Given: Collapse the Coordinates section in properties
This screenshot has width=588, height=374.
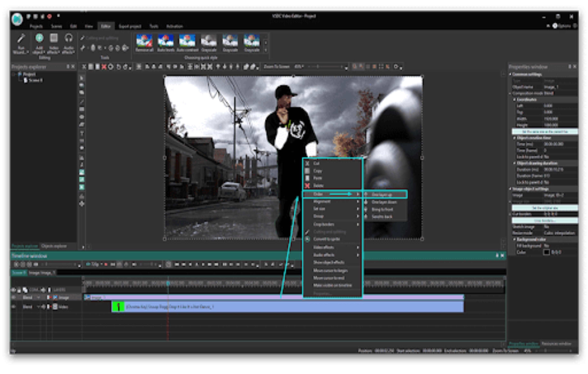Looking at the screenshot, I should point(514,99).
